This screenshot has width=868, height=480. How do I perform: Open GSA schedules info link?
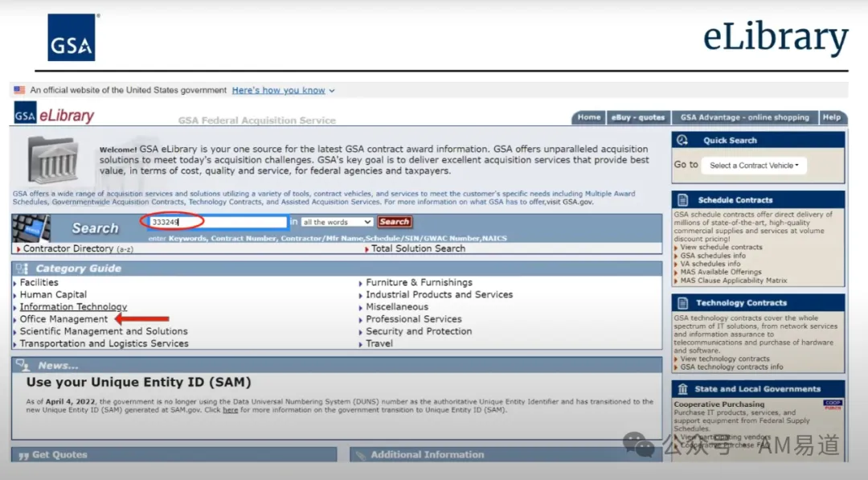pyautogui.click(x=713, y=256)
